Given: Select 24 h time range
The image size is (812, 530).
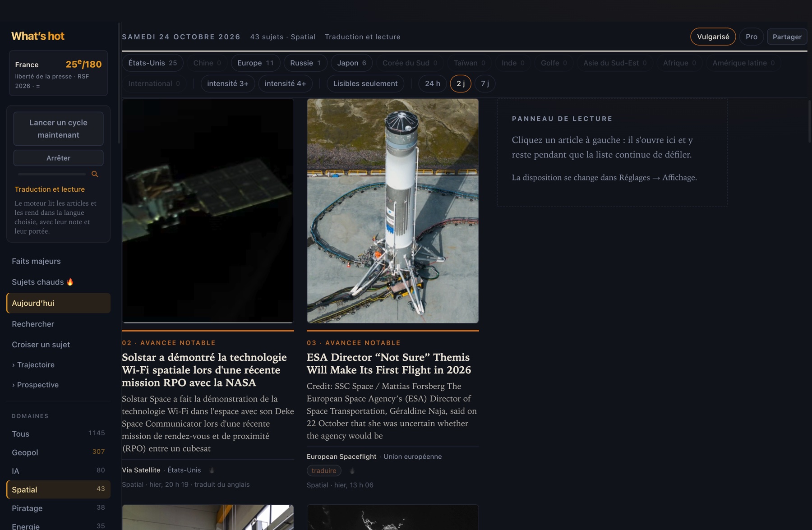Looking at the screenshot, I should point(432,83).
